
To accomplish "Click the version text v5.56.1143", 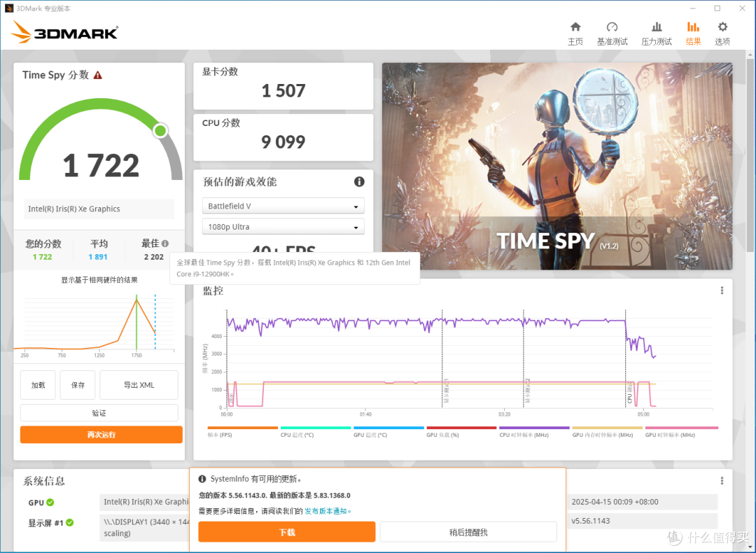I will (x=591, y=521).
